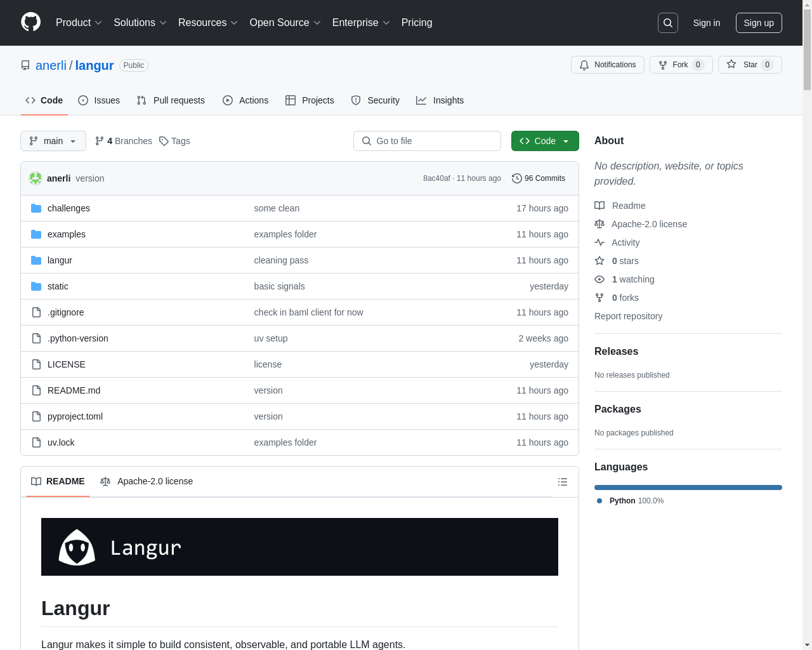
Task: Click the Activity pulse icon
Action: pos(599,242)
